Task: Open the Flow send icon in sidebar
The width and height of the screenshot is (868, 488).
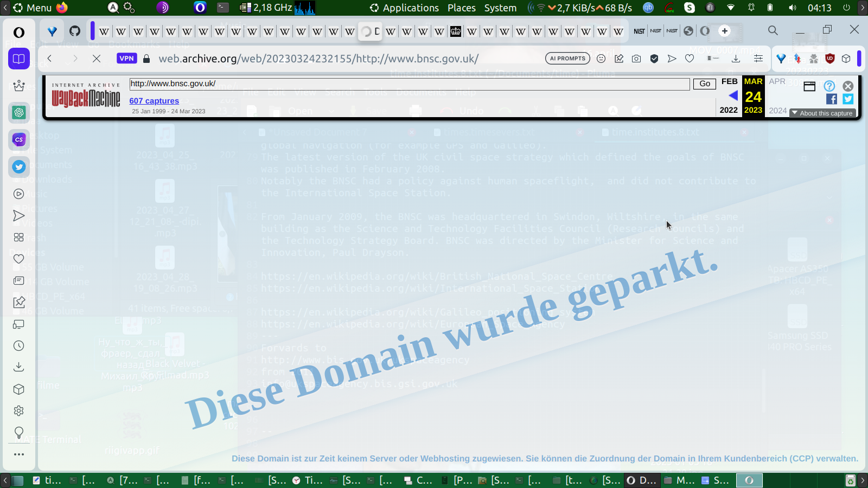Action: (x=19, y=216)
